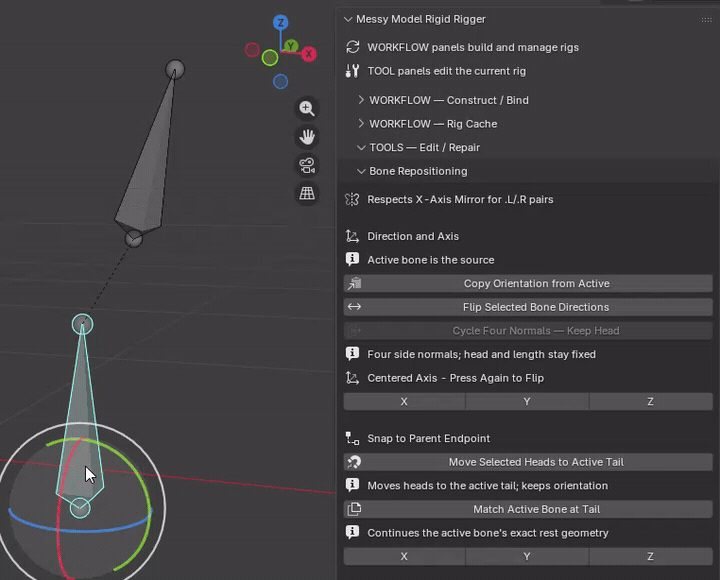720x580 pixels.
Task: Click the upper bone's tip joint sphere
Action: 175,69
